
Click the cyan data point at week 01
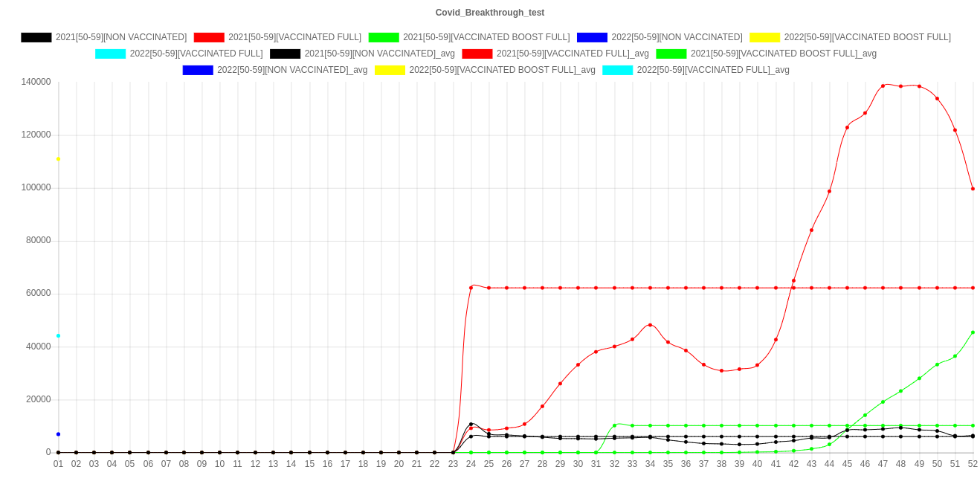click(x=58, y=336)
